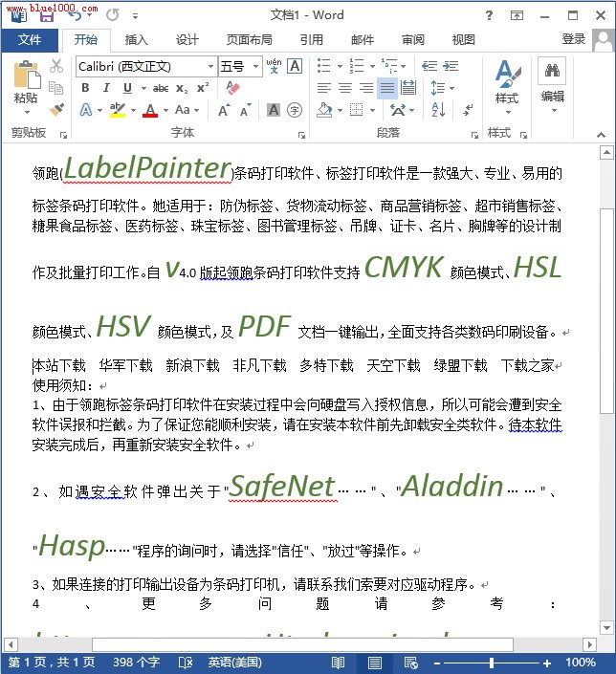616x674 pixels.
Task: Click the proofing book icon in status bar
Action: [186, 663]
